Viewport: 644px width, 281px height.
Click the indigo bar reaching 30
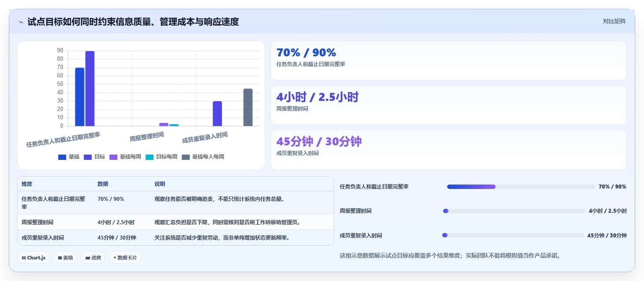tap(217, 114)
